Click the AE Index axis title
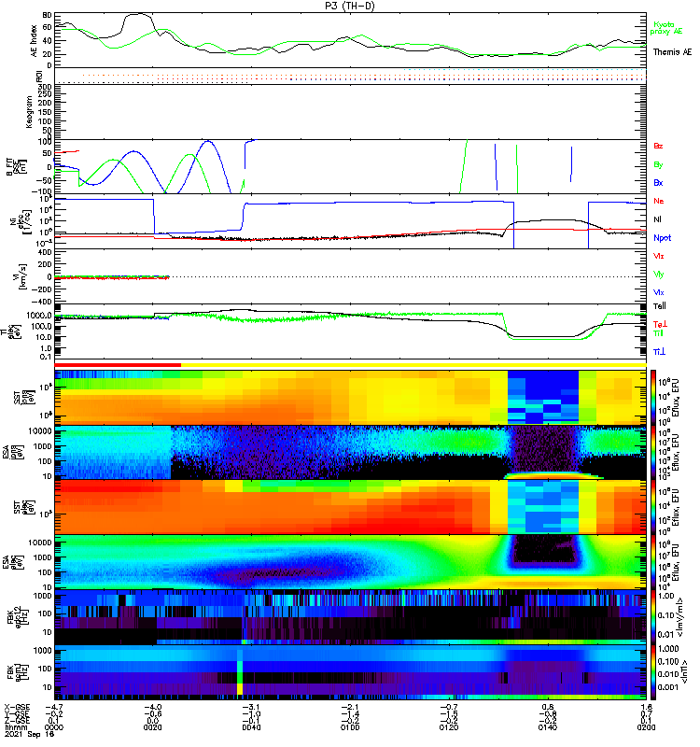 (35, 41)
